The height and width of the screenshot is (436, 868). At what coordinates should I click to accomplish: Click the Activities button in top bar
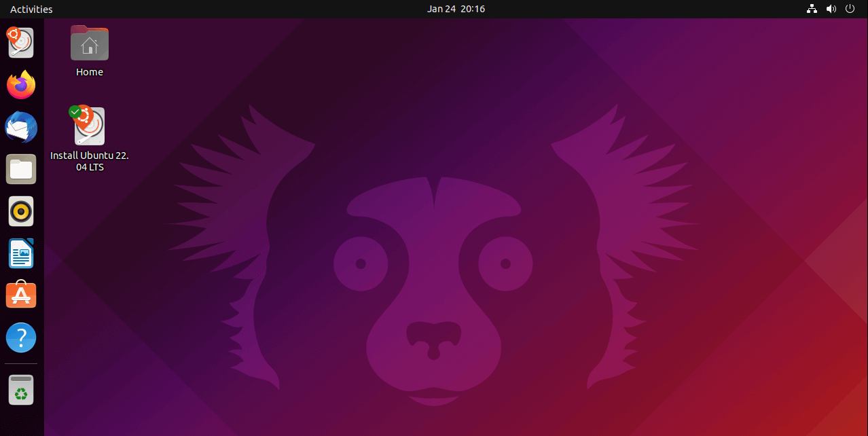[31, 9]
